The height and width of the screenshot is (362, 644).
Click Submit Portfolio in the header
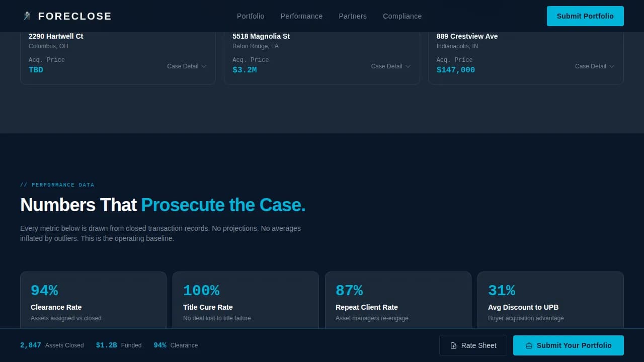pyautogui.click(x=585, y=16)
